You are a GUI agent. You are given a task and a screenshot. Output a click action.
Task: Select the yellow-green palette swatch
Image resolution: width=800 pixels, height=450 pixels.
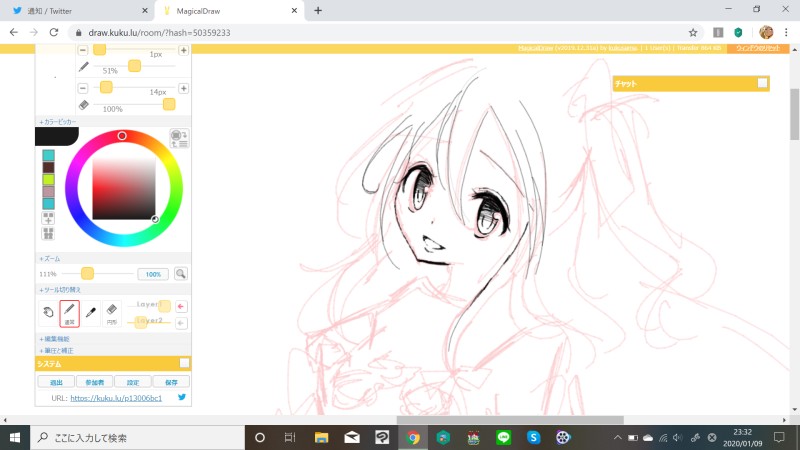tap(48, 180)
